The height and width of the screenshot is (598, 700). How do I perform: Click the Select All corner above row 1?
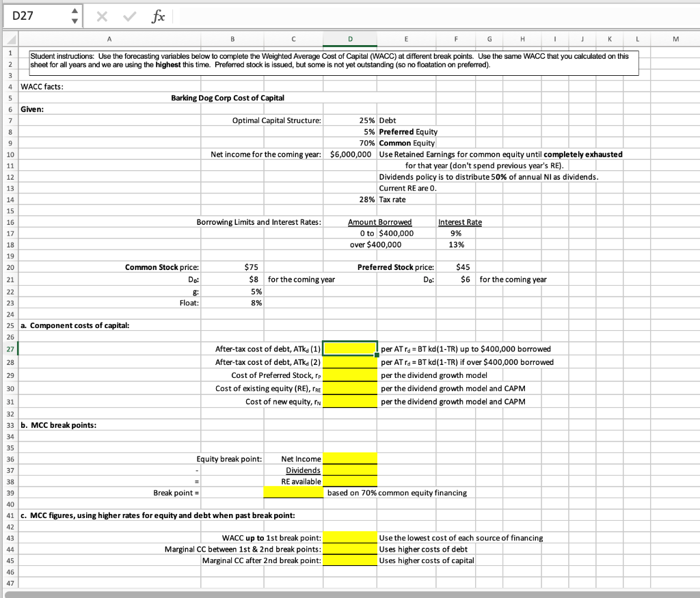[10, 40]
